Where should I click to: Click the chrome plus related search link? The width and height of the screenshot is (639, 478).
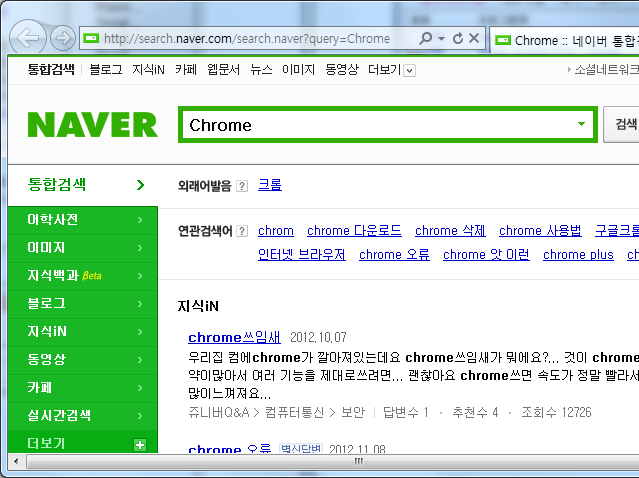[578, 255]
